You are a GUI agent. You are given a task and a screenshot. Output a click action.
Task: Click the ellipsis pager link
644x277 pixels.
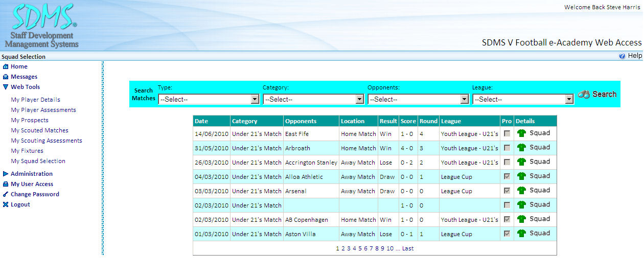point(398,248)
